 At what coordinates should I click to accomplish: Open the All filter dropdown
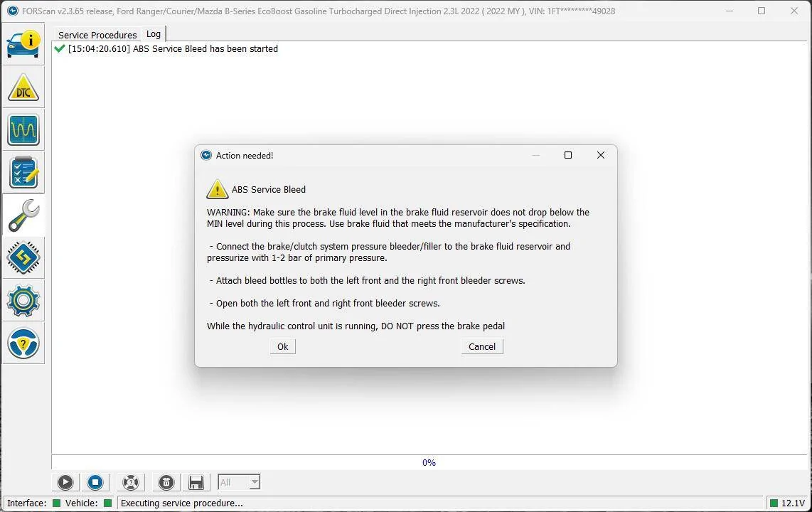tap(239, 483)
